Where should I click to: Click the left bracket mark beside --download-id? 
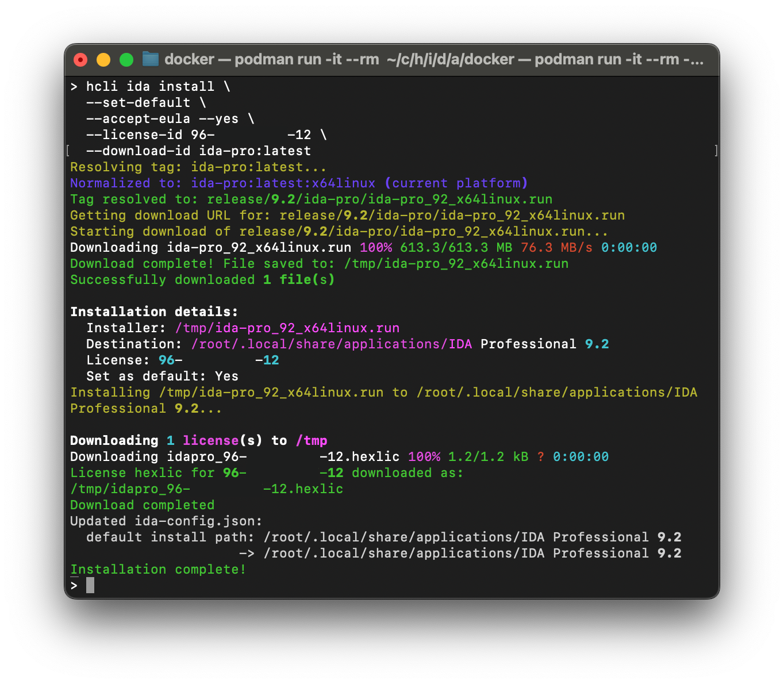[x=68, y=151]
